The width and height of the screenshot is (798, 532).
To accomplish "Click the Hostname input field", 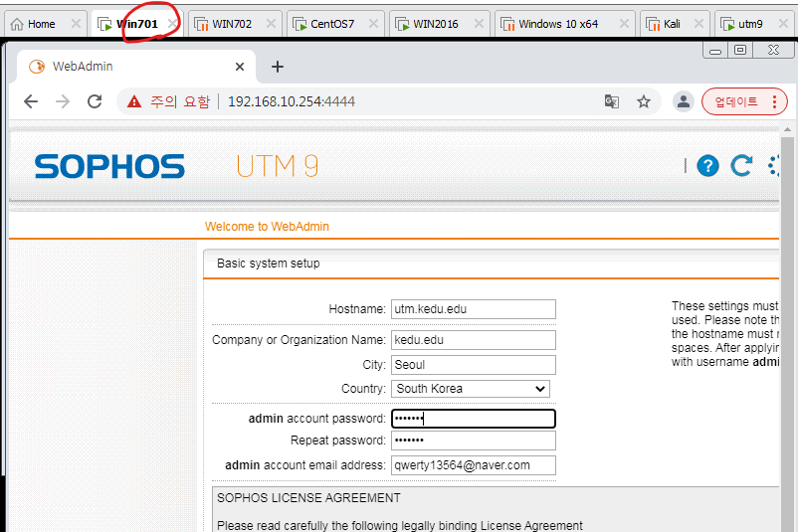I will pos(474,309).
